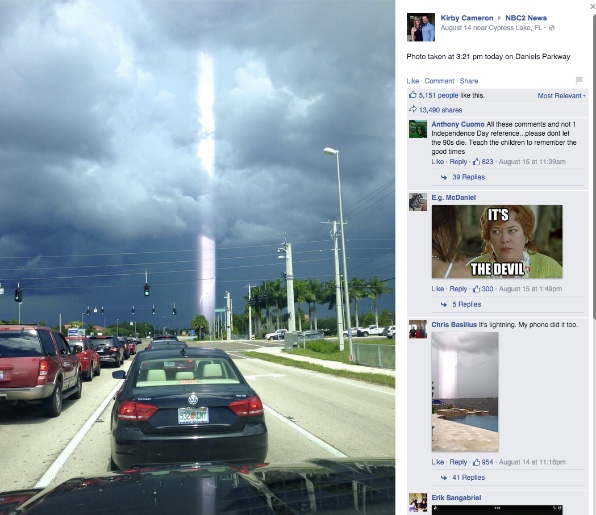Image resolution: width=596 pixels, height=515 pixels.
Task: Open Chris Basilius's lightning photo attachment
Action: (465, 392)
